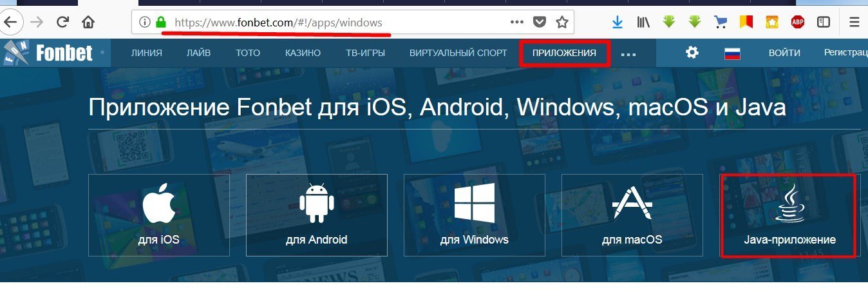Open page actions three-dot menu in address bar
Screen dimensions: 868x308
coord(517,23)
